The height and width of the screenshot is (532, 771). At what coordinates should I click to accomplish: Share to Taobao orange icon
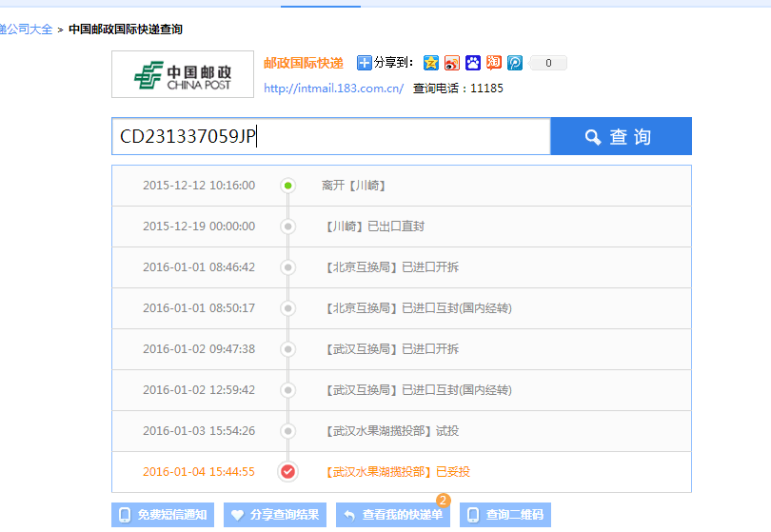pyautogui.click(x=494, y=63)
